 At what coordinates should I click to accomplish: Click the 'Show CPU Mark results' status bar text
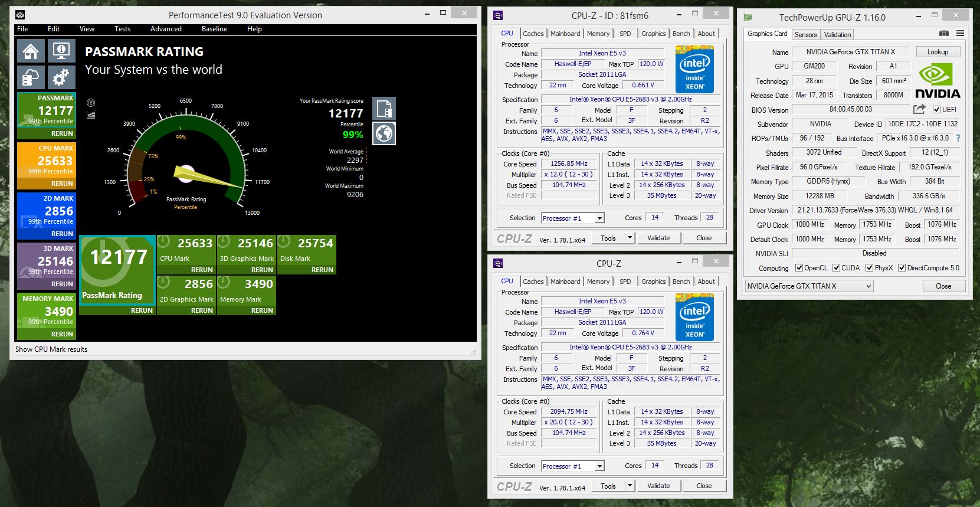[x=51, y=349]
